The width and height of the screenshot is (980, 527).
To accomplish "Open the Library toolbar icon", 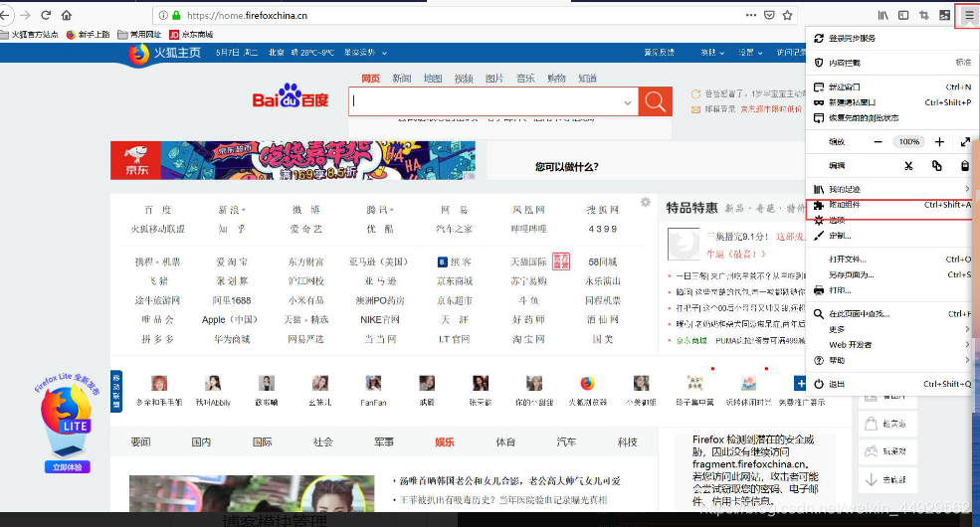I will [882, 15].
